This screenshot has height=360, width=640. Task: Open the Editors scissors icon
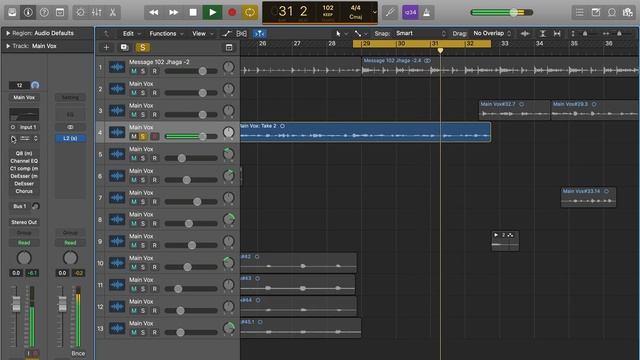click(x=113, y=12)
